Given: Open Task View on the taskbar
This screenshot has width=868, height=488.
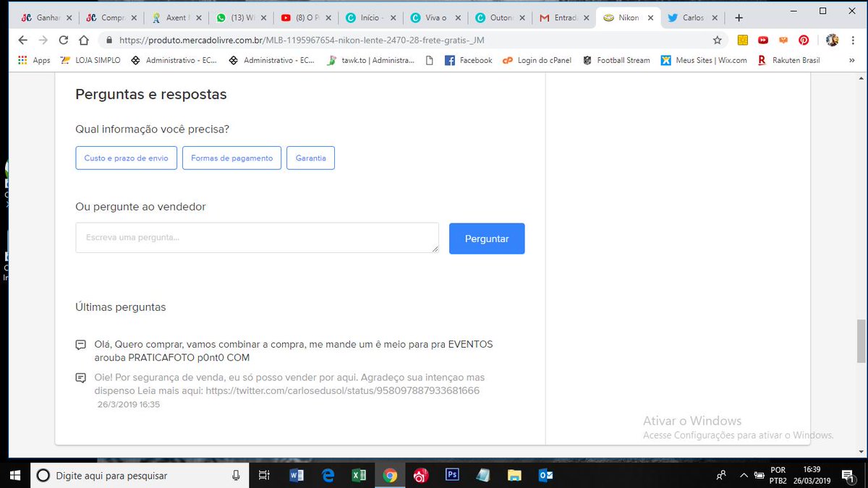Looking at the screenshot, I should [x=264, y=475].
